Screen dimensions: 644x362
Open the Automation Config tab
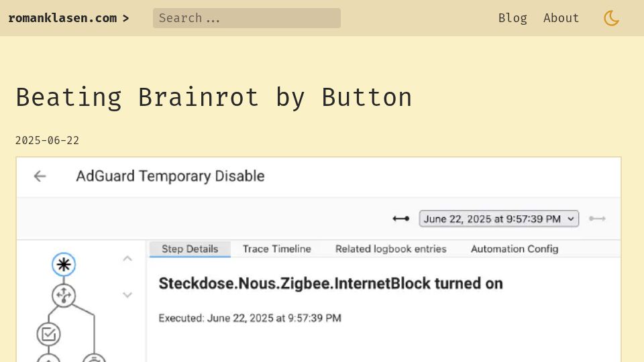515,249
